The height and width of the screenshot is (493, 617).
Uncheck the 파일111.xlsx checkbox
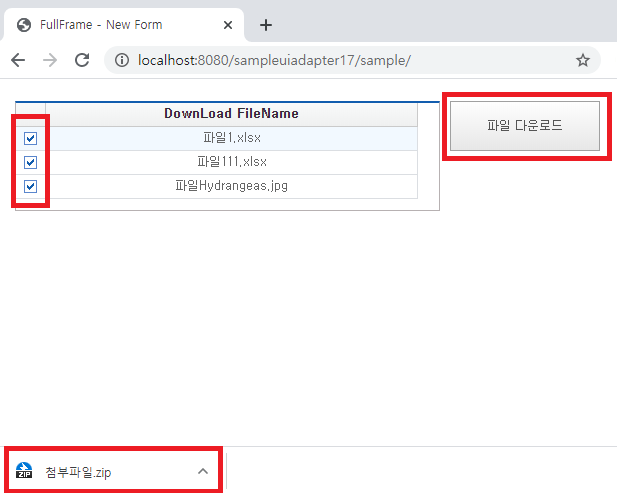[30, 162]
